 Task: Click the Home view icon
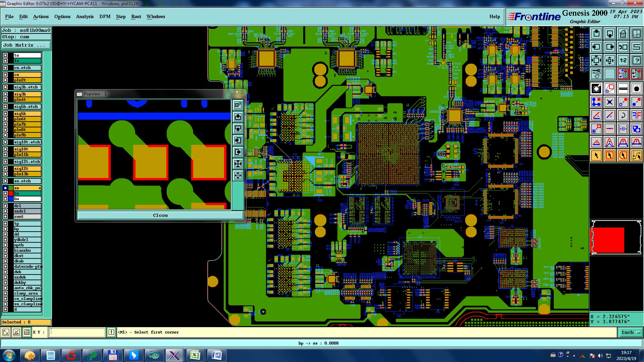tap(623, 34)
